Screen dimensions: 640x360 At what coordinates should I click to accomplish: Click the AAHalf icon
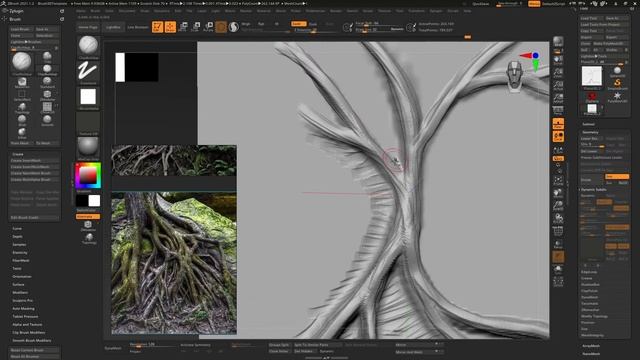pos(558,98)
